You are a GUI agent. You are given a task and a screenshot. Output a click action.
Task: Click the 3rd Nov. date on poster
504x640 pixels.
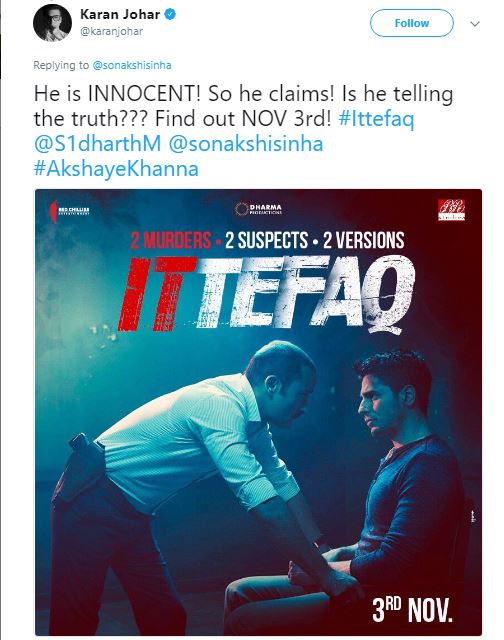point(412,610)
